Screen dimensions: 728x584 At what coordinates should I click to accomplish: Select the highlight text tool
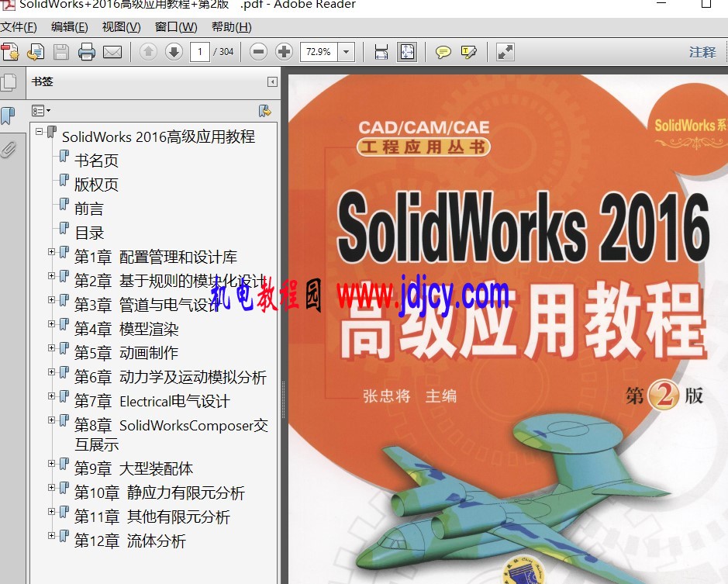(x=468, y=52)
